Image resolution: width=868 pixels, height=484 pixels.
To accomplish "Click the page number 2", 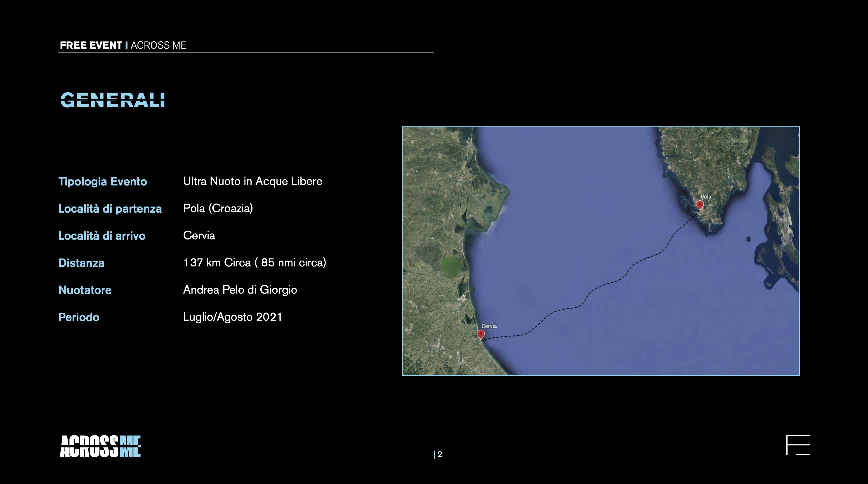I will coord(440,454).
